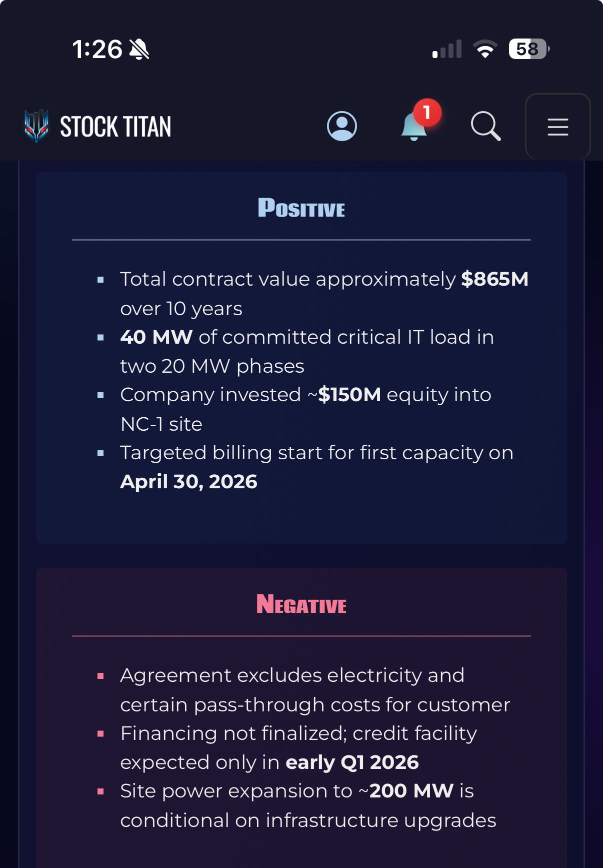This screenshot has width=603, height=868.
Task: Click the $865M contract value text
Action: tap(495, 279)
